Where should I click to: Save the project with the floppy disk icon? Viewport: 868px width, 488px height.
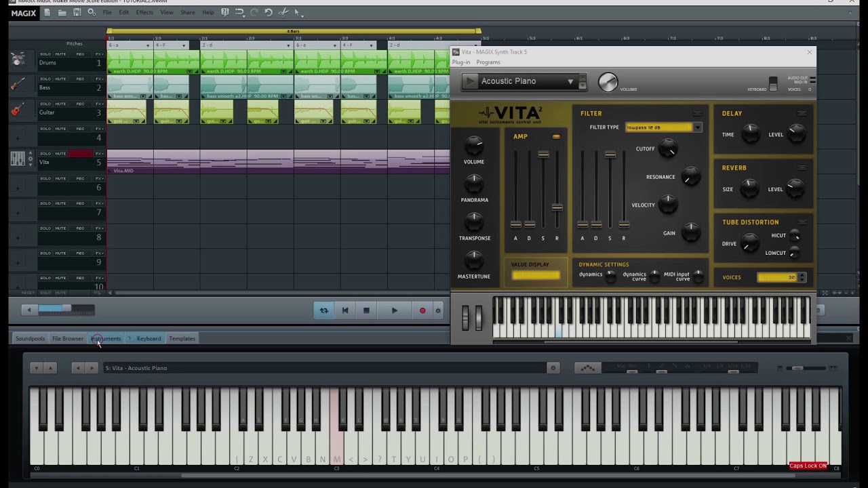coord(77,12)
